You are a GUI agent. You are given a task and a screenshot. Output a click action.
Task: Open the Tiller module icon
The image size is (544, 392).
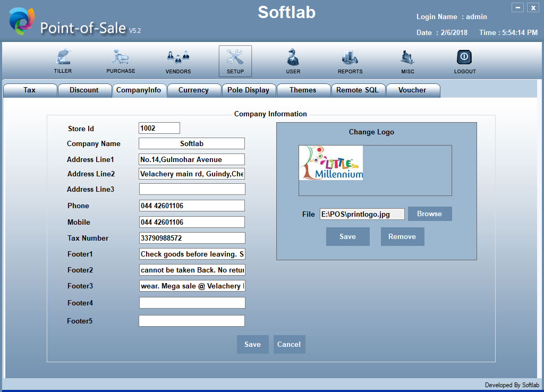point(63,57)
